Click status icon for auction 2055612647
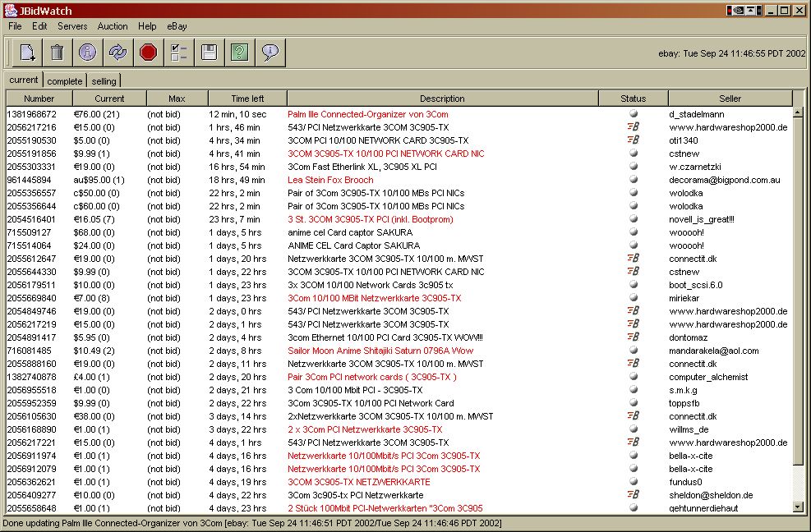 coord(633,258)
